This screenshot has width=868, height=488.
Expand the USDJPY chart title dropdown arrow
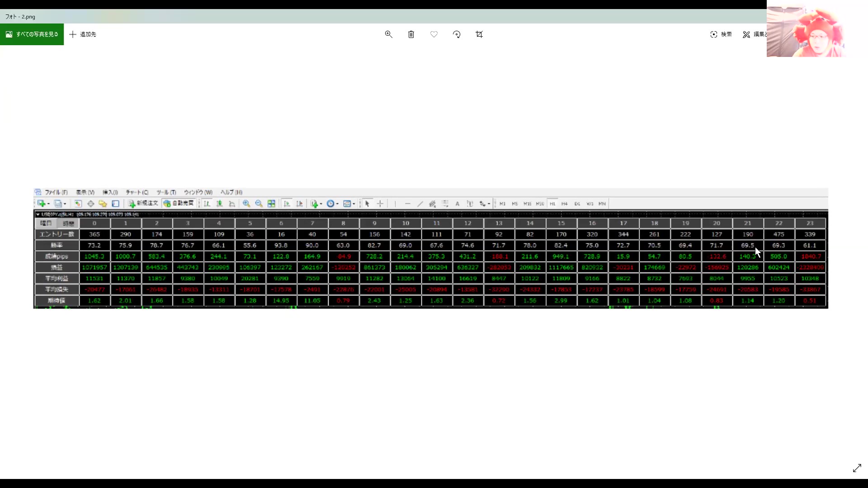tap(38, 214)
